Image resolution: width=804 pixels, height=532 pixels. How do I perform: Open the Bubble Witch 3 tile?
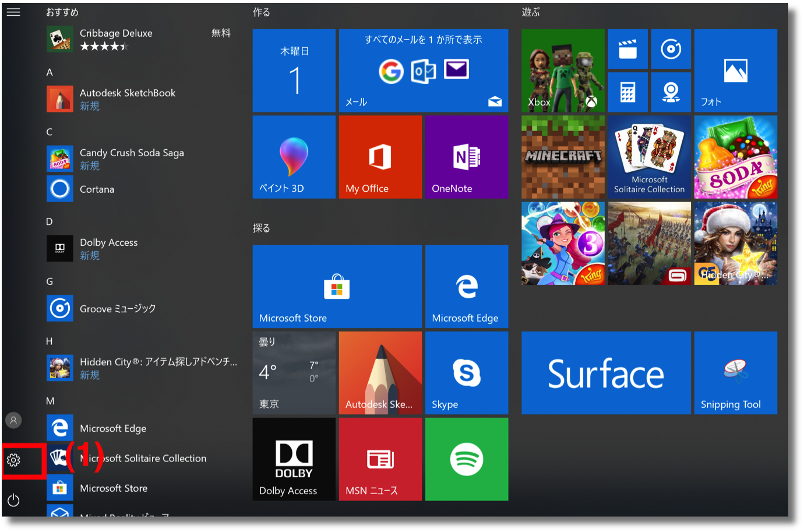563,244
